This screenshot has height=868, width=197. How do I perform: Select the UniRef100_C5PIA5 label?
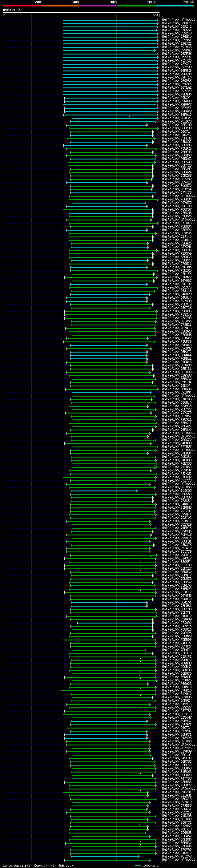tap(177, 125)
